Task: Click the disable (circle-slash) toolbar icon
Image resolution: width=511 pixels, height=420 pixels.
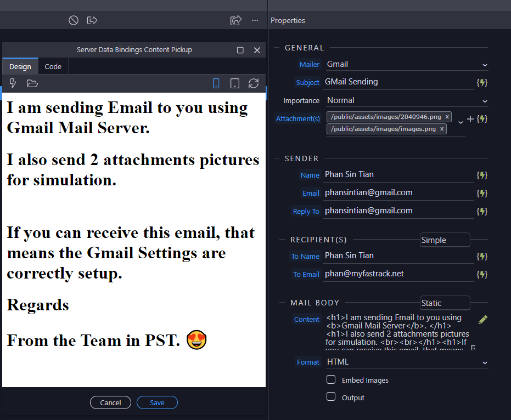Action: coord(74,20)
